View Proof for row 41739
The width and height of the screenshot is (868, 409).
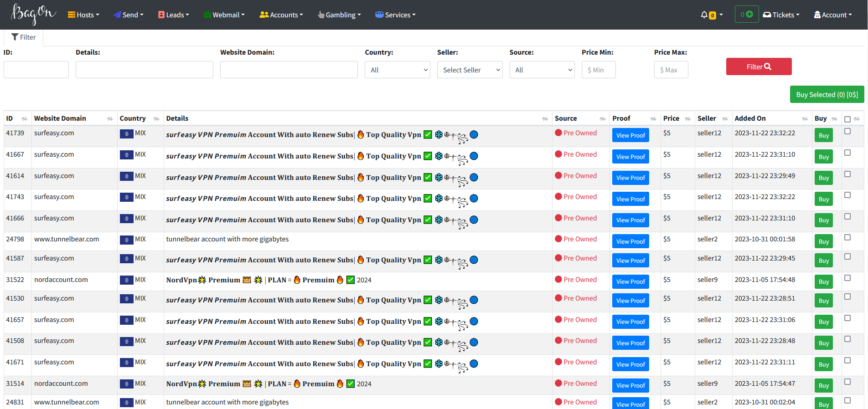630,135
